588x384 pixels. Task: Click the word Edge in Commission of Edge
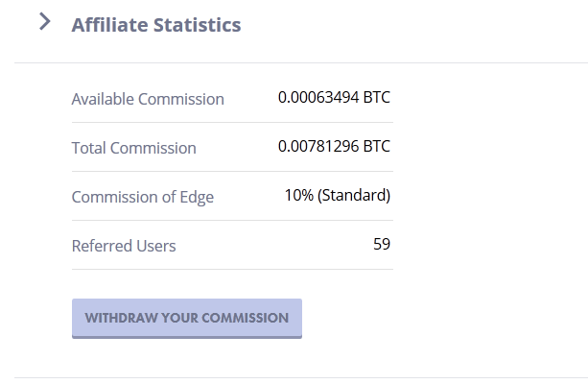click(195, 197)
